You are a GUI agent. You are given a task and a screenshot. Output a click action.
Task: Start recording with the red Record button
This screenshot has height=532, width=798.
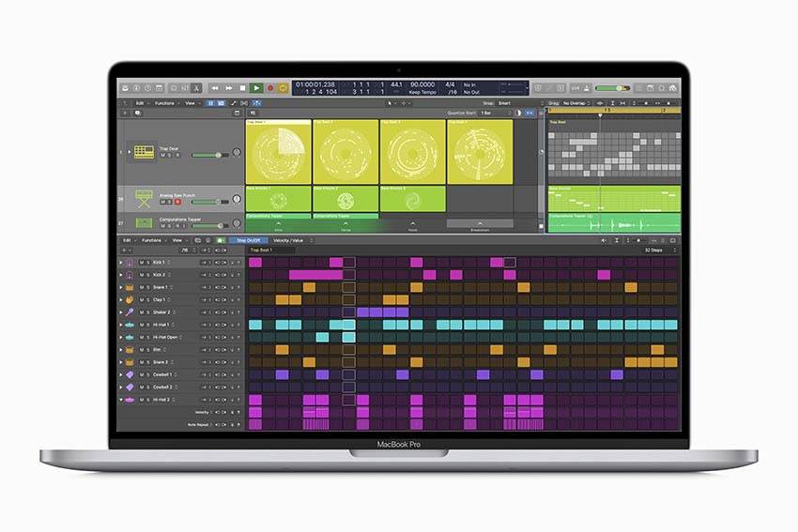click(270, 88)
